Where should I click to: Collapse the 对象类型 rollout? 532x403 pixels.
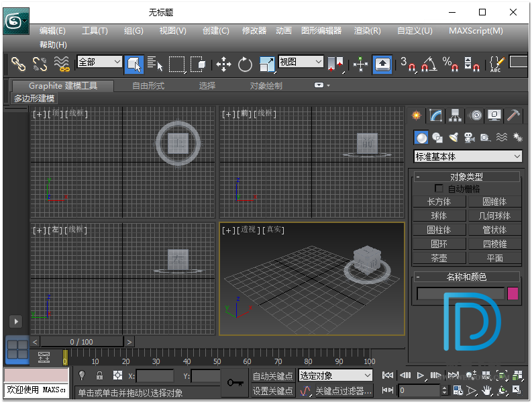coord(466,177)
